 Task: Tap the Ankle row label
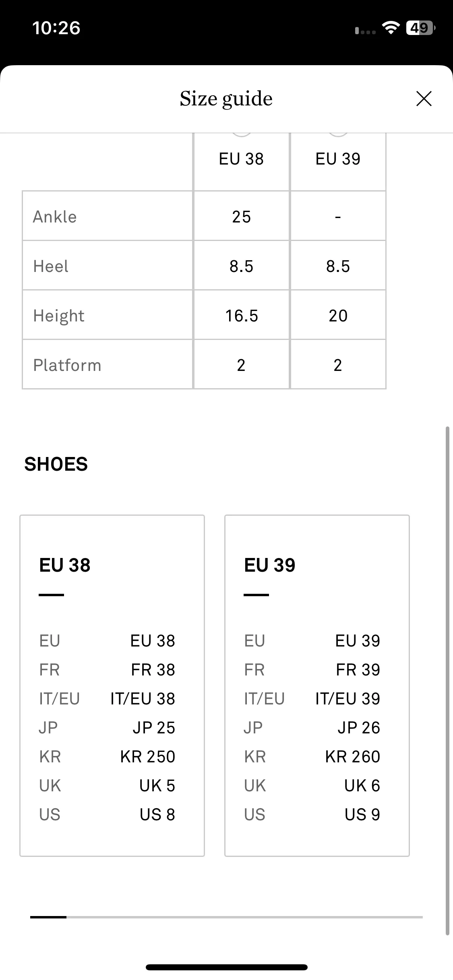(x=55, y=216)
